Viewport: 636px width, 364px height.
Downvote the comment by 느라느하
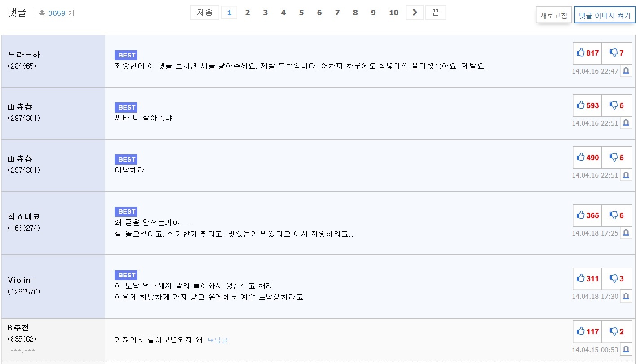point(616,53)
